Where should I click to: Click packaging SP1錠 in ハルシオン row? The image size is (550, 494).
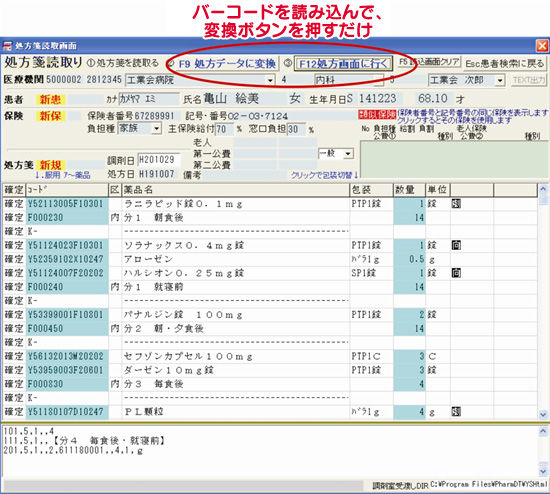click(364, 273)
